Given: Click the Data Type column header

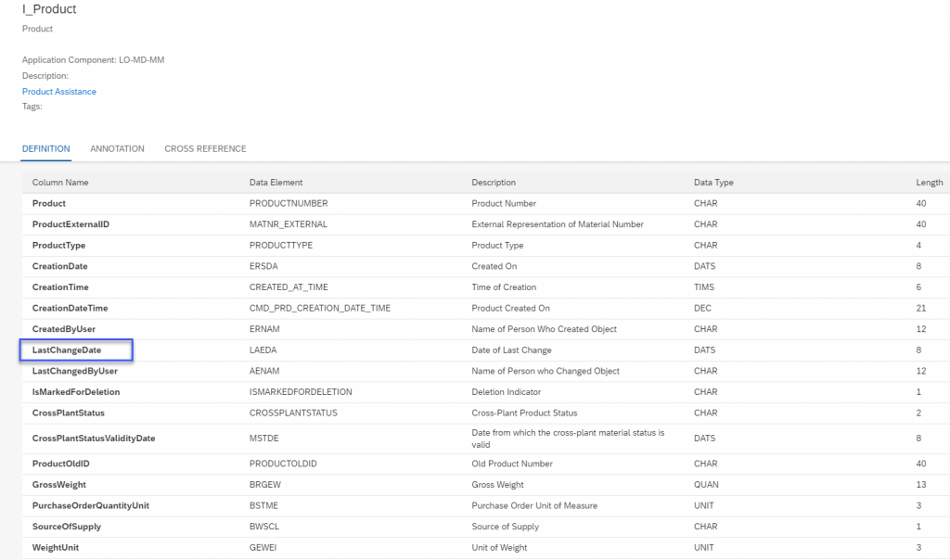Looking at the screenshot, I should tap(713, 183).
